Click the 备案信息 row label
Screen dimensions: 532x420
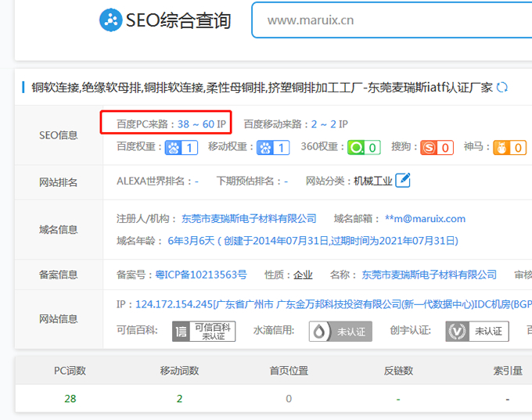pos(59,275)
